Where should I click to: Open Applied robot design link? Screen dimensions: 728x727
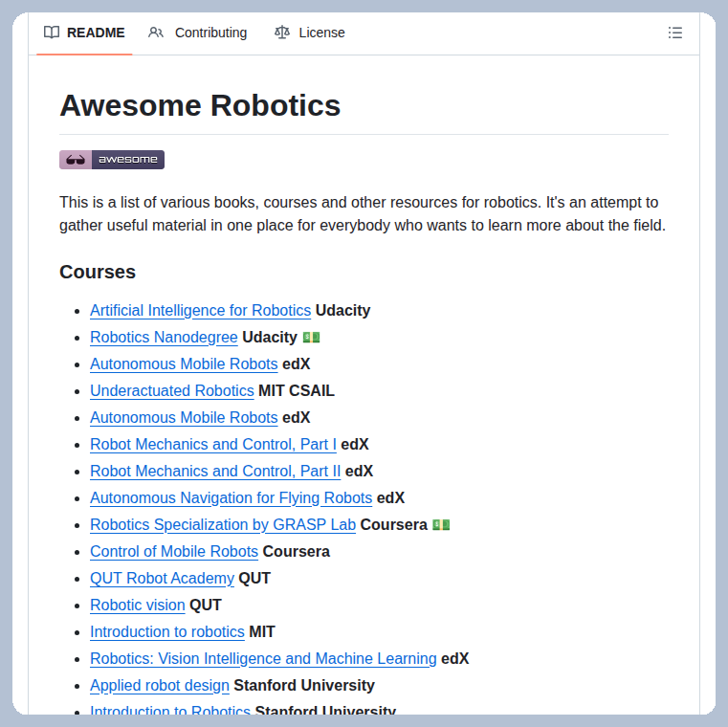[x=160, y=686]
